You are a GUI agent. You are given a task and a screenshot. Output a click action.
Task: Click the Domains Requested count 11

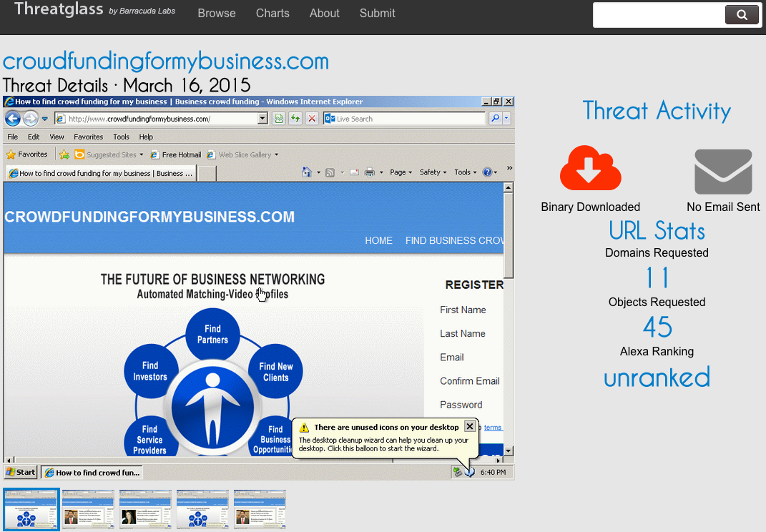coord(657,277)
